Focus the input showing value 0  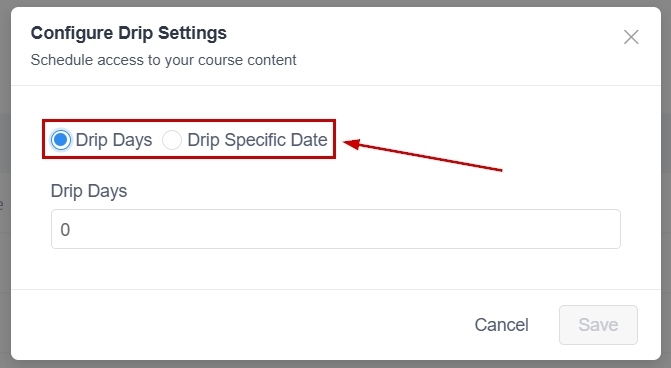tap(336, 229)
